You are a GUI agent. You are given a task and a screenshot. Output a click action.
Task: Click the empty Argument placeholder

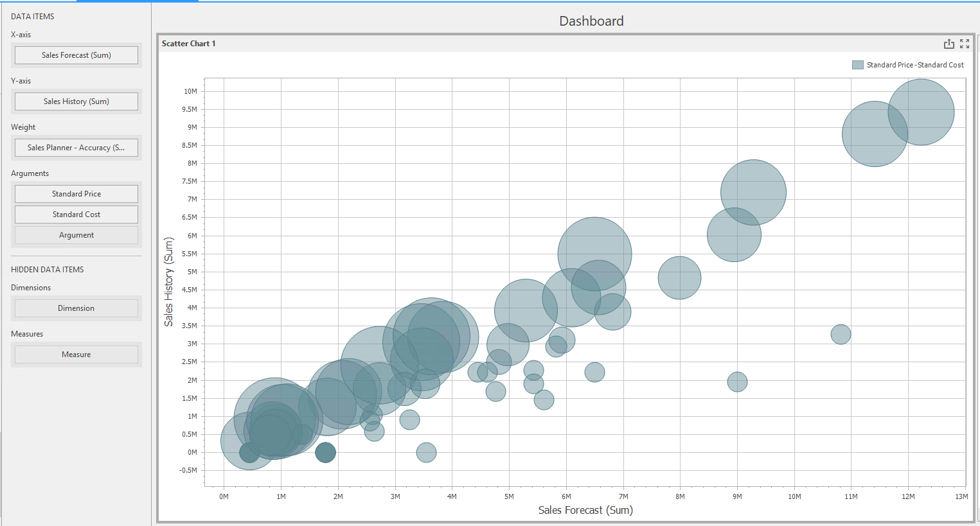76,235
